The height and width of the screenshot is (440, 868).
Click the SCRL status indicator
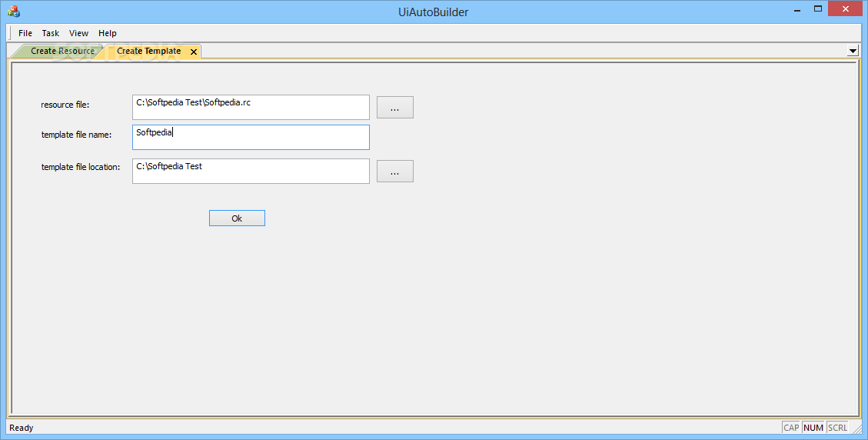tap(837, 428)
